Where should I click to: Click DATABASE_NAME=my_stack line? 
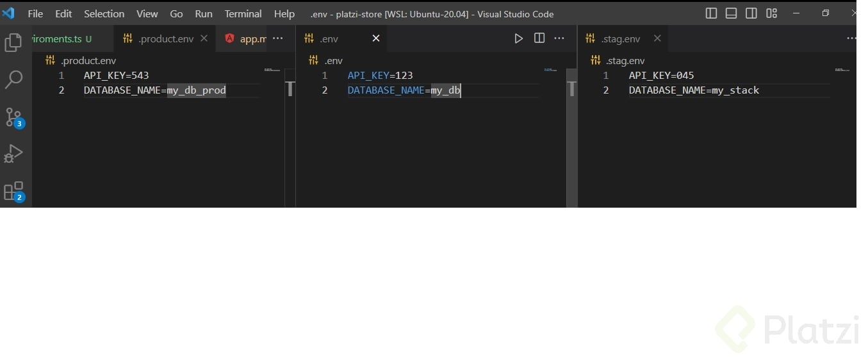coord(694,90)
